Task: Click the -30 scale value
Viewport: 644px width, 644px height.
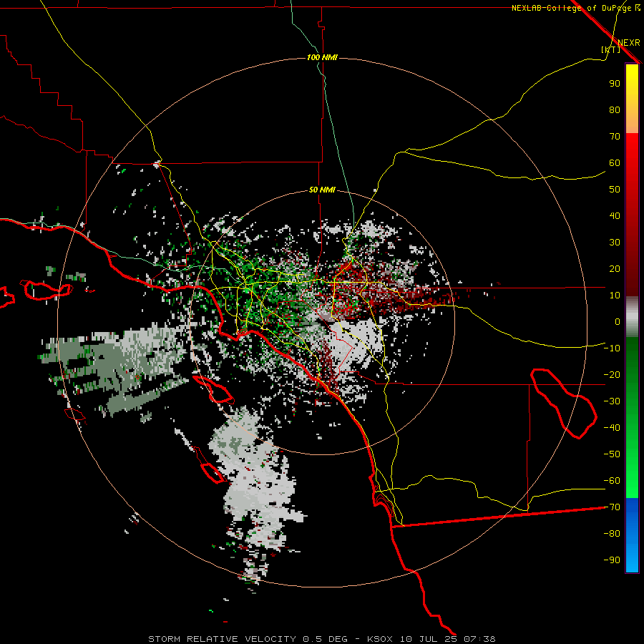Action: click(x=612, y=401)
